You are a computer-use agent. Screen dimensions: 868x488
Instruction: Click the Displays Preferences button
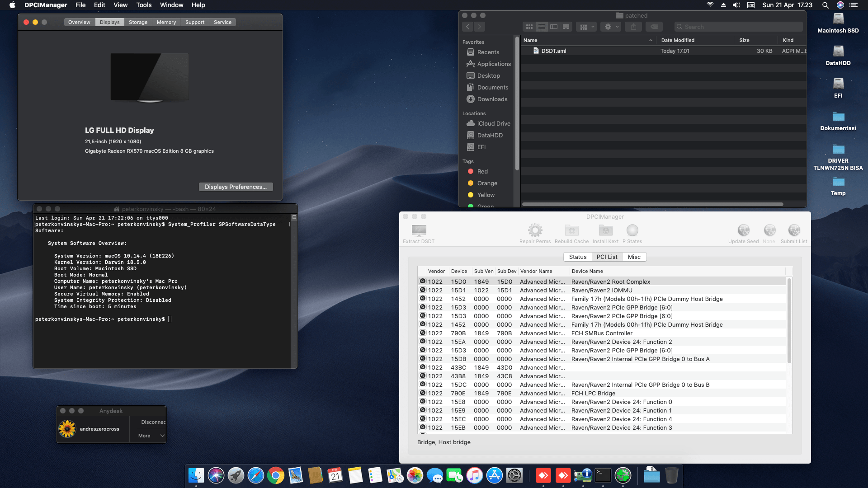(236, 187)
